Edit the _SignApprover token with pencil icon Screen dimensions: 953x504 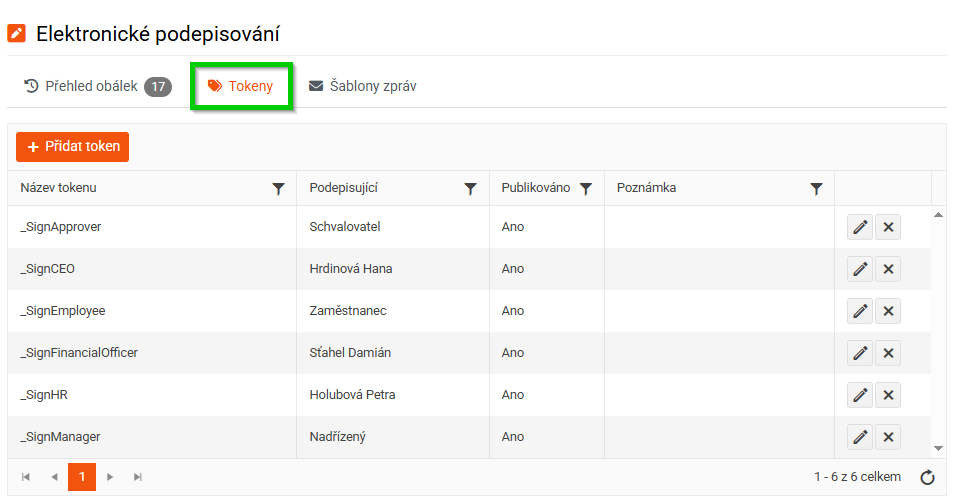860,227
